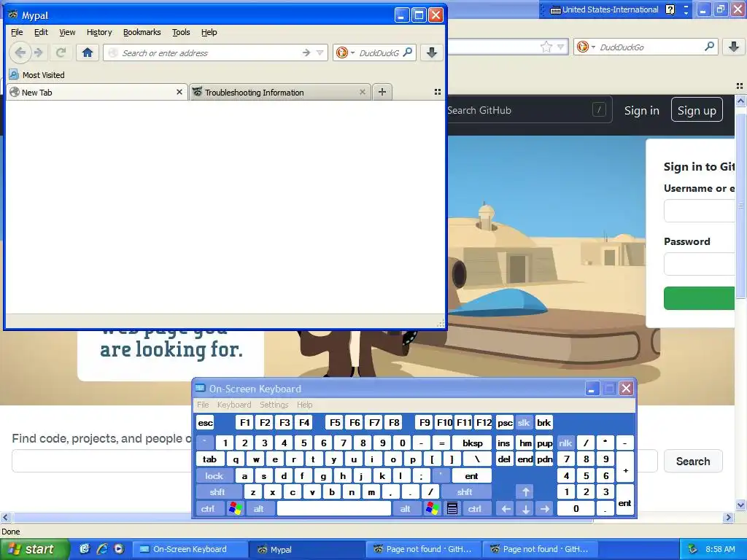Click the magnifier in background DuckDuckGo search box

tap(709, 47)
